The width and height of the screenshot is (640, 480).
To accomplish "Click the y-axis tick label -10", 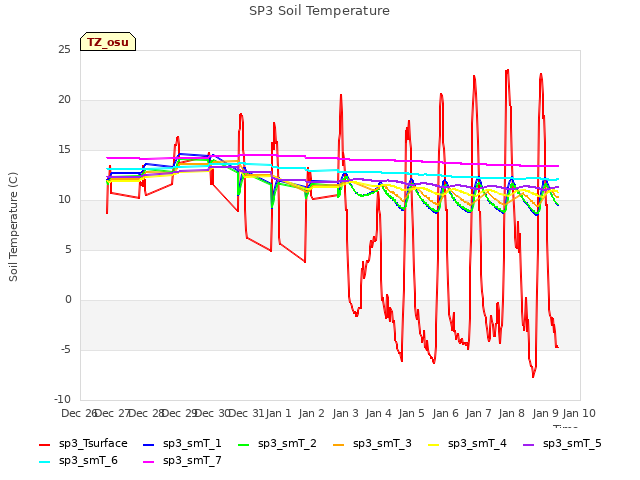I will click(x=62, y=399).
